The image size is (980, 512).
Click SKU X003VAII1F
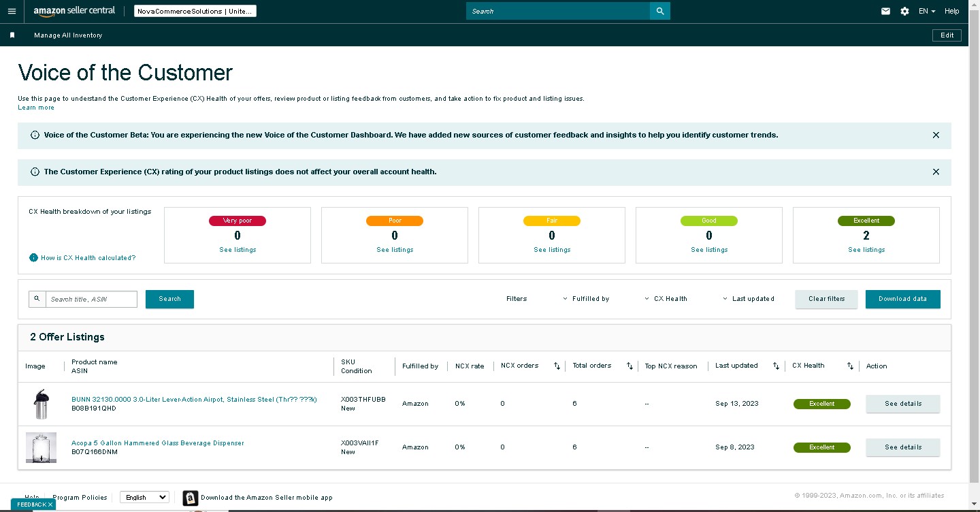pyautogui.click(x=360, y=443)
